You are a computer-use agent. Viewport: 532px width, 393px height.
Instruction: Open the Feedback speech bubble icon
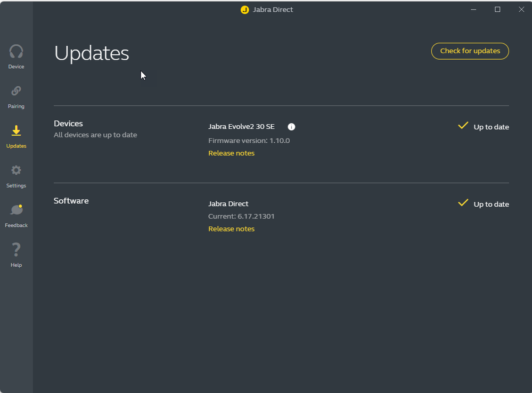point(16,210)
